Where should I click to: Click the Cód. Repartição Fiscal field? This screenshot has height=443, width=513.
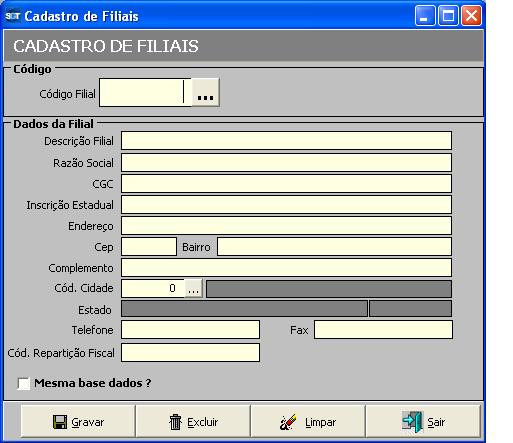[190, 353]
